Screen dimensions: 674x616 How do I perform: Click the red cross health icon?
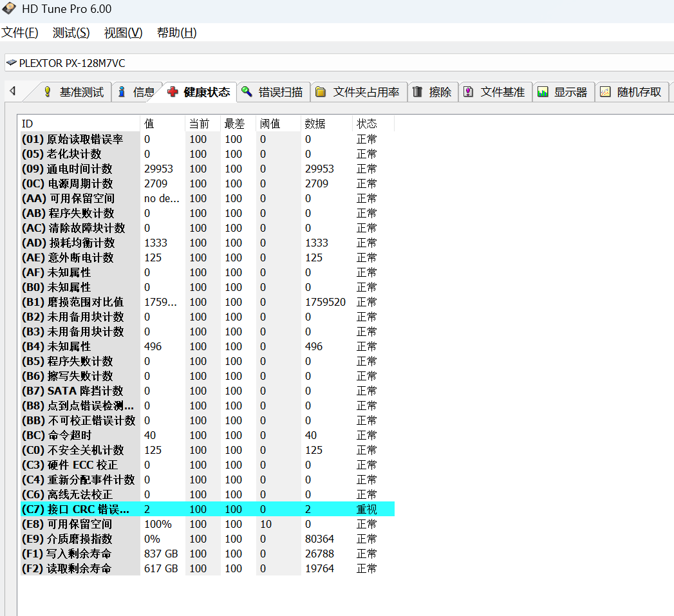[173, 91]
